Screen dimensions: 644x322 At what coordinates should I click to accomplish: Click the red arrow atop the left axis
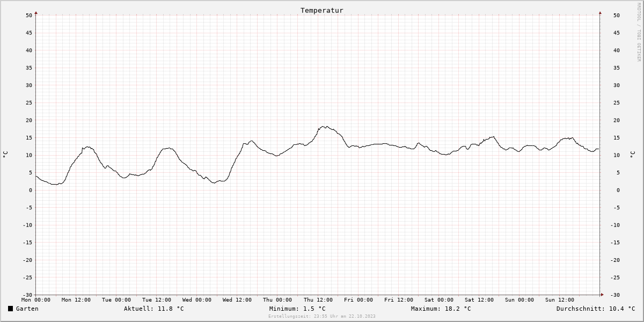tap(36, 12)
